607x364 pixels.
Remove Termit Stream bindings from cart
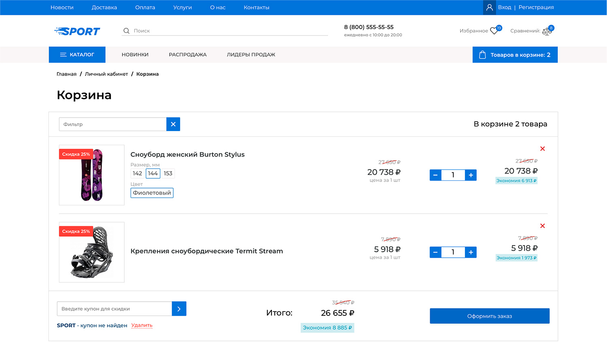pos(542,226)
